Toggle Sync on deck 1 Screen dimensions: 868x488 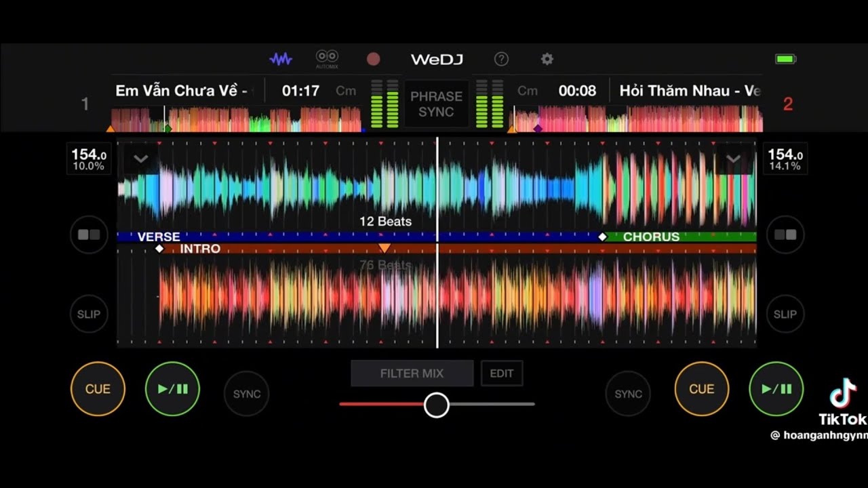click(x=247, y=394)
